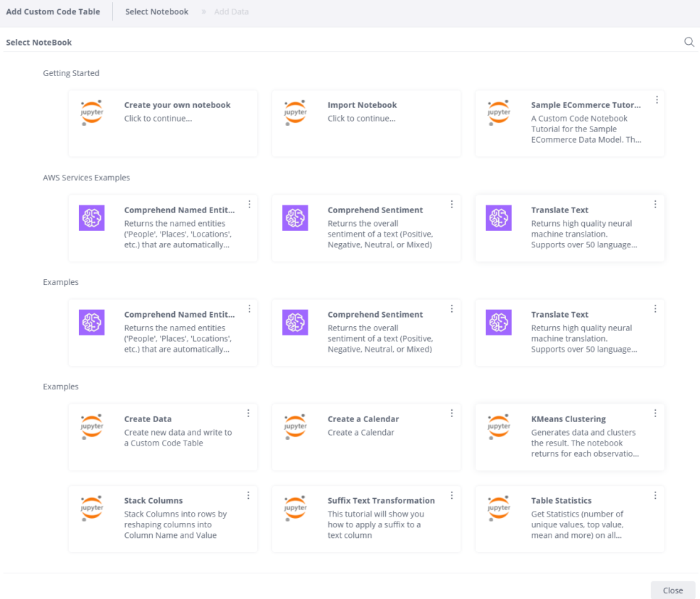
Task: Expand the KMeans Clustering three-dot menu
Action: point(655,414)
